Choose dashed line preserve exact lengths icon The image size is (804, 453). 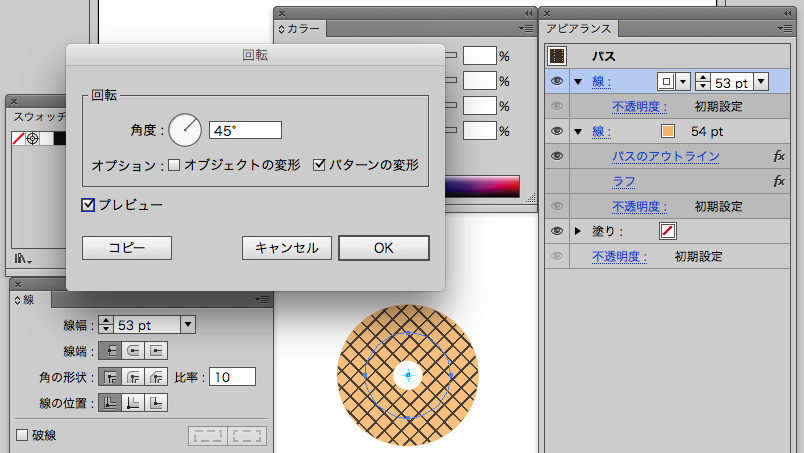(208, 436)
